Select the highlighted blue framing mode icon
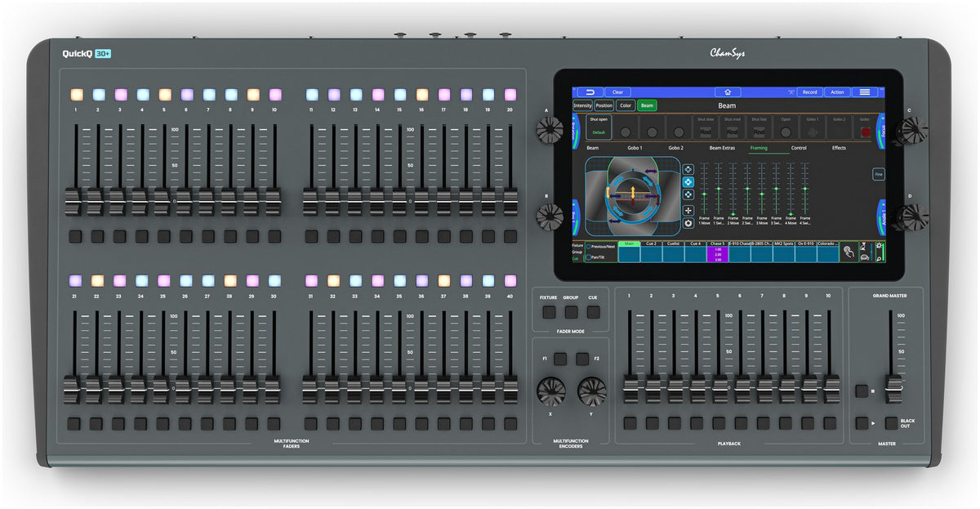The image size is (980, 509). [688, 182]
